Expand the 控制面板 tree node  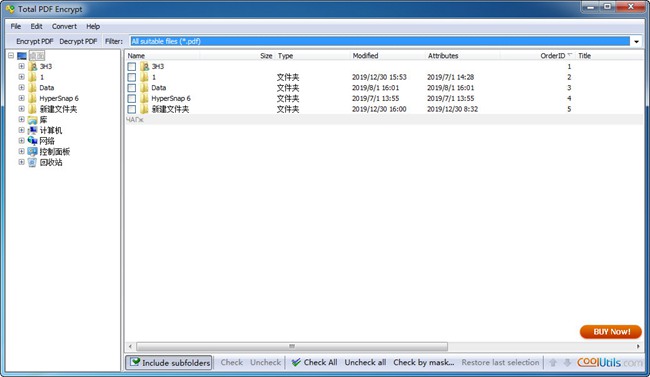22,152
